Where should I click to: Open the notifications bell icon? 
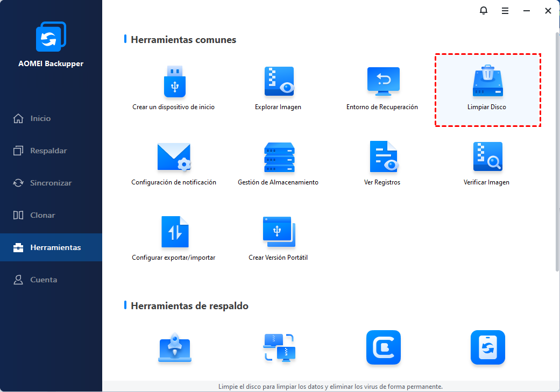[x=484, y=11]
